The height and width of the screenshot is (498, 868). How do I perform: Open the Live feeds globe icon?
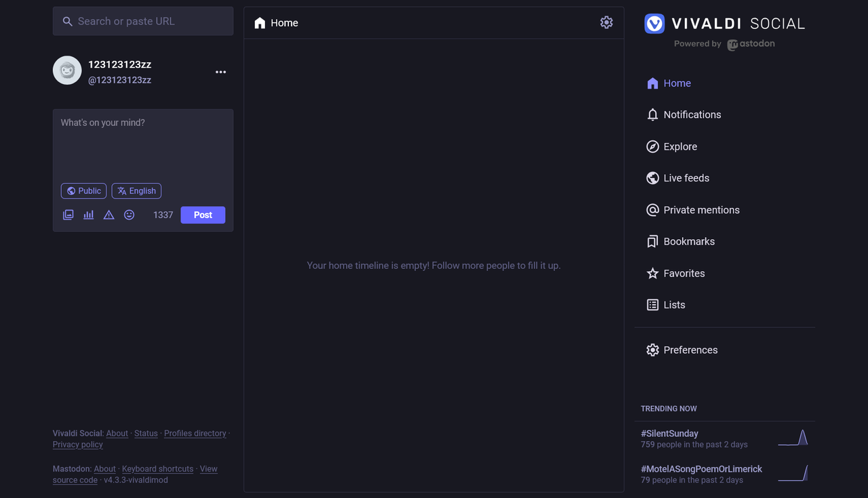point(652,178)
